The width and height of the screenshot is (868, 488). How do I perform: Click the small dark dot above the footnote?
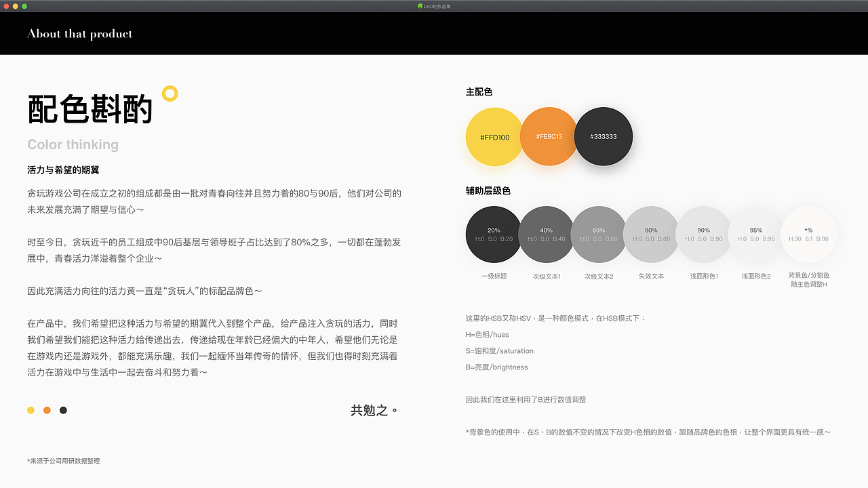coord(63,410)
